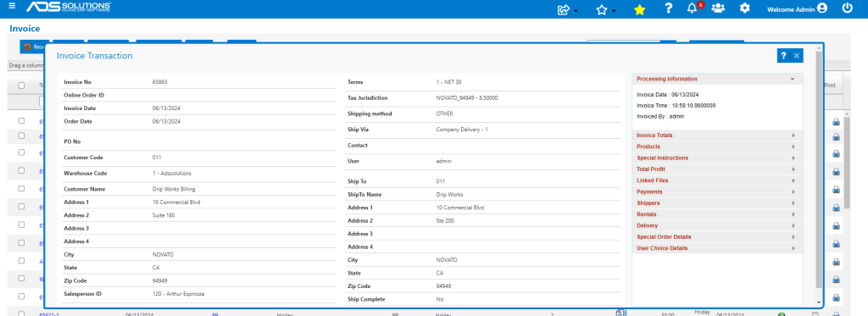Click Warehouse Code value 1 - Adssolutions

[172, 173]
